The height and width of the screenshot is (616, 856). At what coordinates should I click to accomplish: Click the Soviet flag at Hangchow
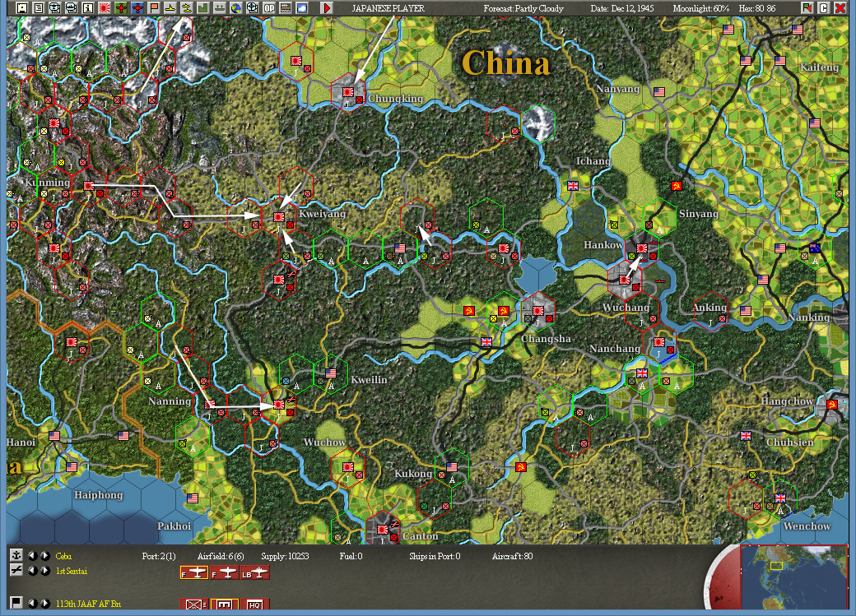point(832,405)
